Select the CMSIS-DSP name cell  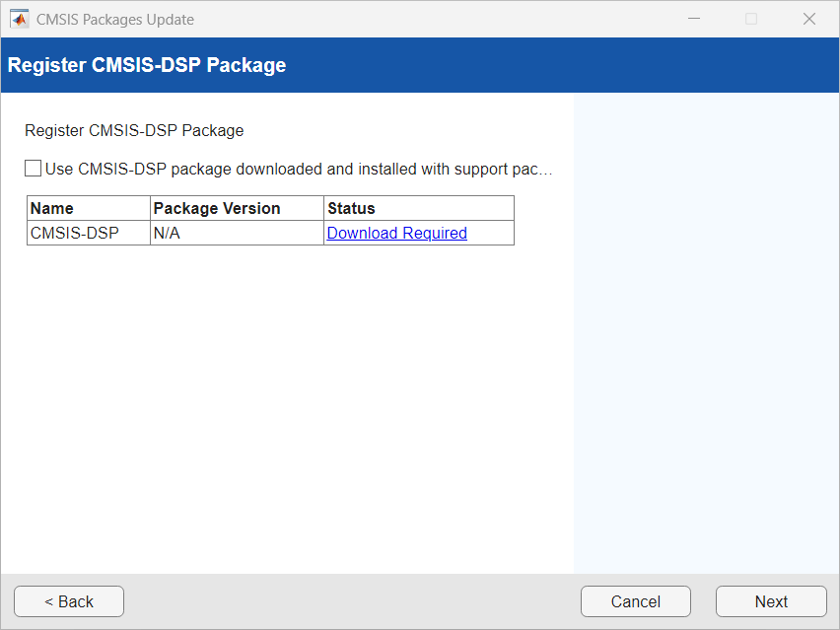[89, 233]
